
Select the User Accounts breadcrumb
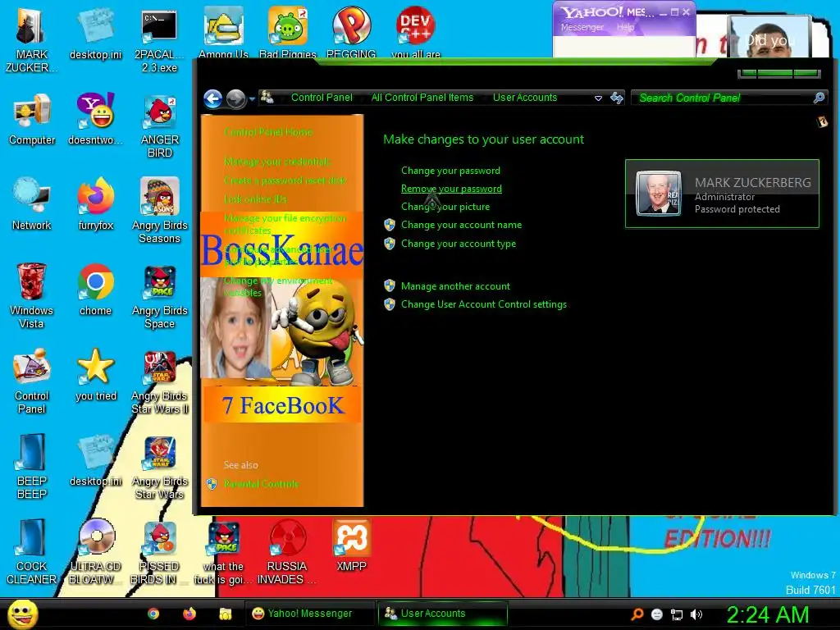(x=525, y=98)
